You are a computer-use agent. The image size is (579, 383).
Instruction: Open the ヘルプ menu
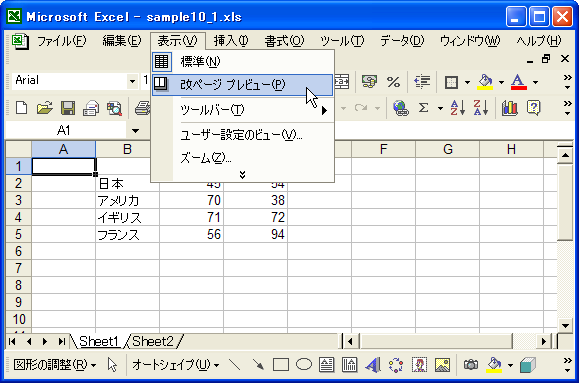pos(539,41)
